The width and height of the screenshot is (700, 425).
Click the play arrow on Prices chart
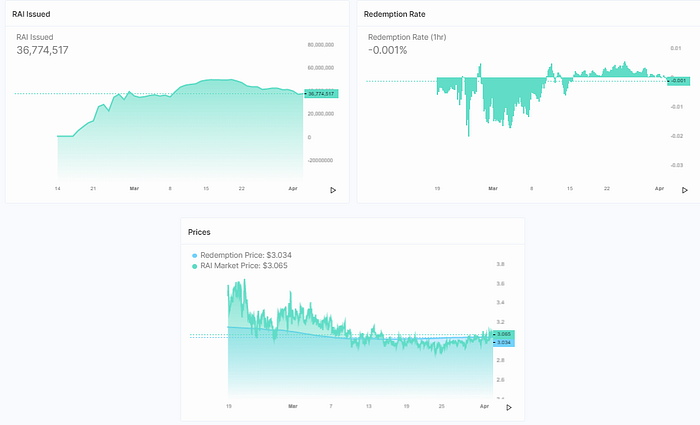point(509,408)
